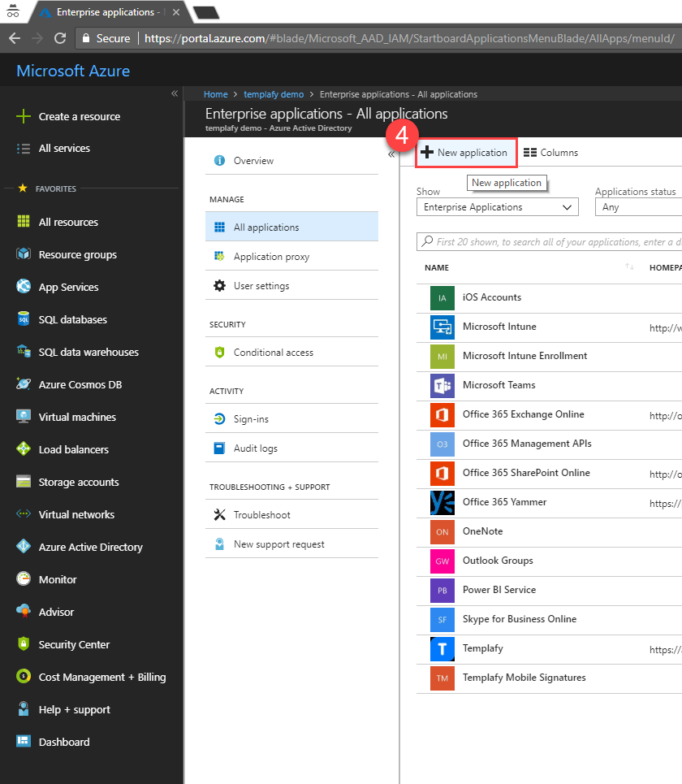Viewport: 682px width, 784px height.
Task: Open the Application proxy menu item
Action: [291, 257]
